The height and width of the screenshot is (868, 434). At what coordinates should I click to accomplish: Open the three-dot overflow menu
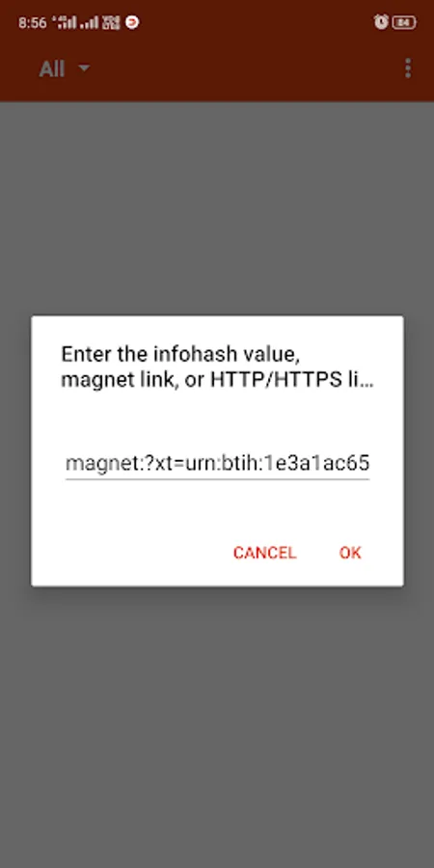click(408, 68)
